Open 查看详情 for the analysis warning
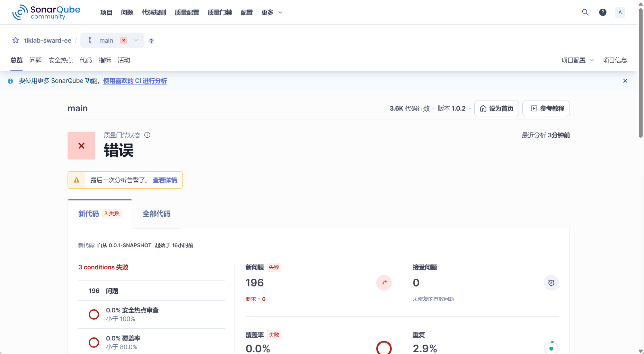The width and height of the screenshot is (644, 354). (x=165, y=180)
